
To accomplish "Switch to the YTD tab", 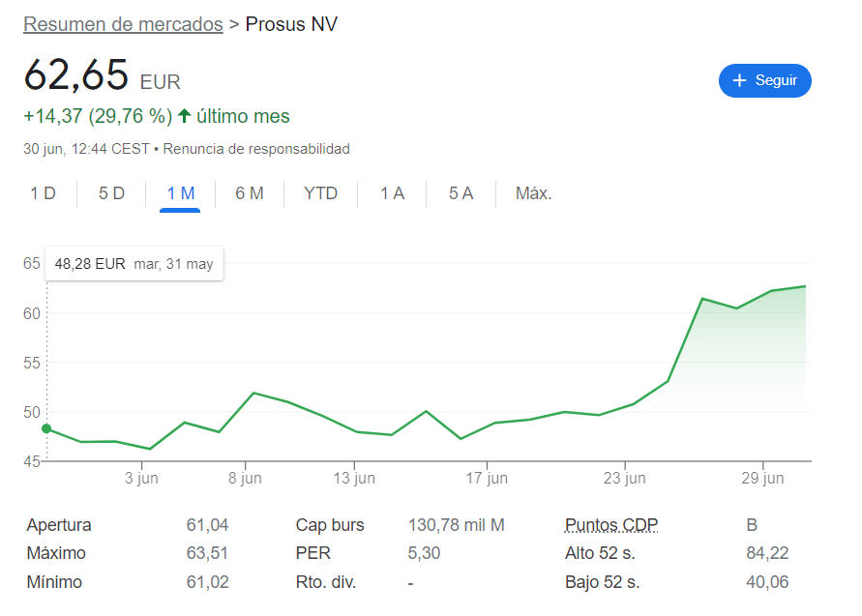I will coord(320,193).
